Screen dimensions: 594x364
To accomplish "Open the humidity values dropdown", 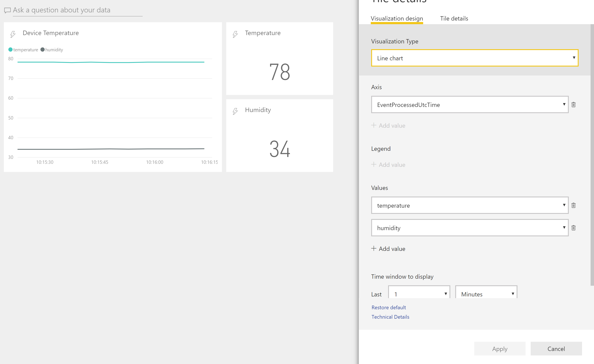I will (x=470, y=228).
